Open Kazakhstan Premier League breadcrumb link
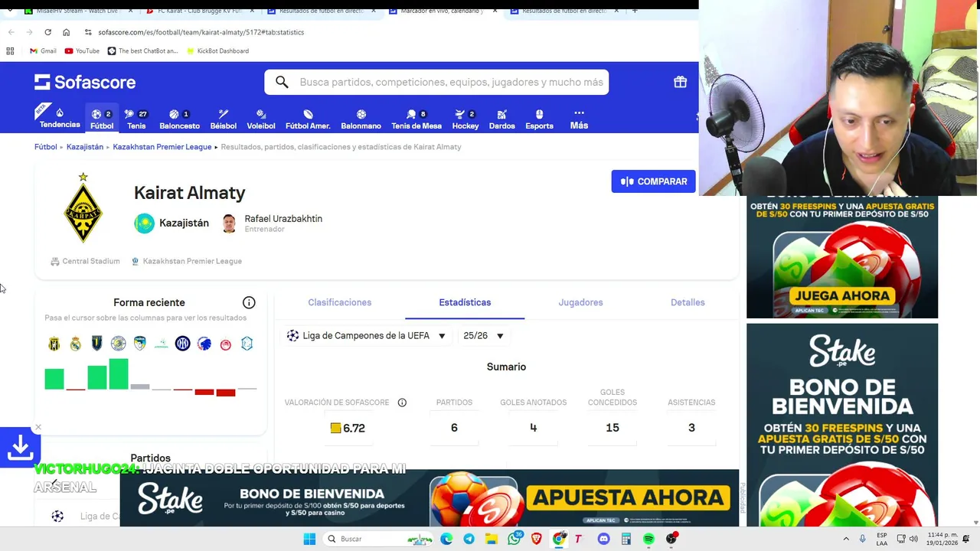Viewport: 980px width, 551px height. click(x=162, y=147)
